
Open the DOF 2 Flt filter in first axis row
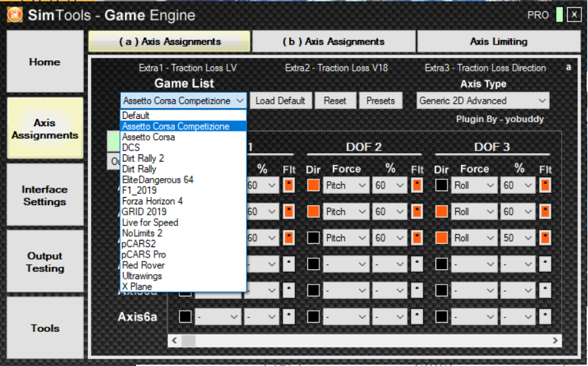(x=417, y=185)
